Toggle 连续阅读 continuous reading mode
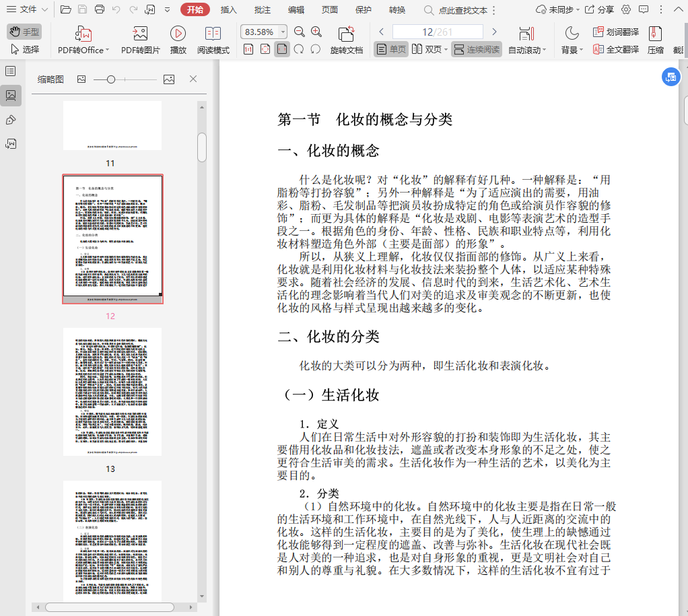Image resolution: width=688 pixels, height=616 pixels. [477, 49]
